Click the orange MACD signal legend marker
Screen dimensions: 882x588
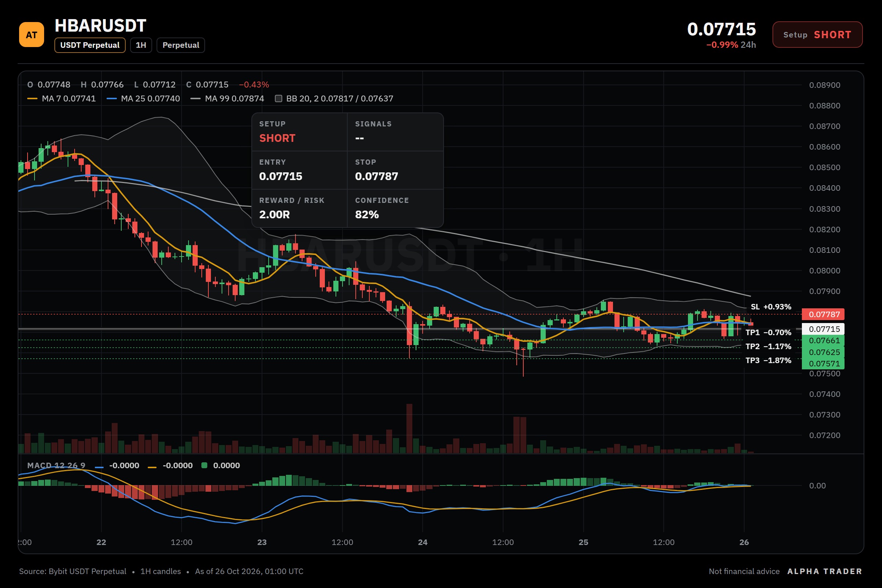point(152,467)
